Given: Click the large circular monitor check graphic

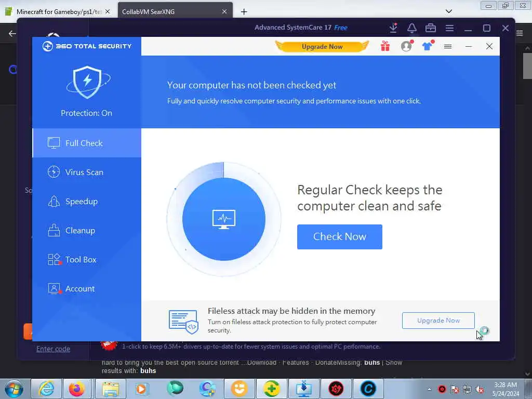Looking at the screenshot, I should click(223, 219).
